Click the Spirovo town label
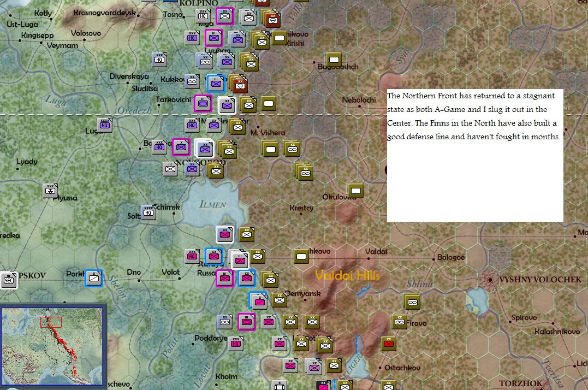This screenshot has width=588, height=390. (524, 318)
